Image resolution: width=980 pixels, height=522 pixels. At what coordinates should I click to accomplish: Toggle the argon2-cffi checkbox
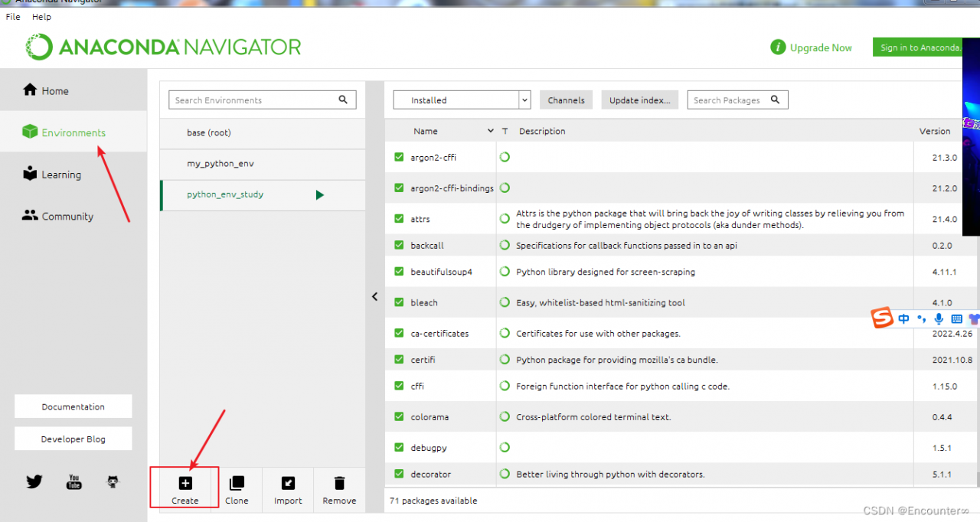[399, 157]
